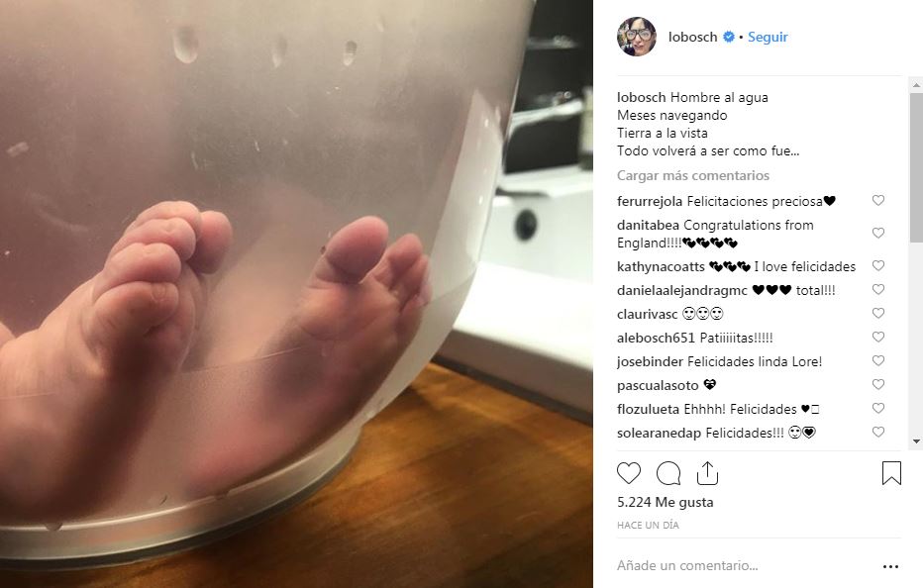Click the Seguir follow button
The width and height of the screenshot is (923, 588).
[768, 37]
